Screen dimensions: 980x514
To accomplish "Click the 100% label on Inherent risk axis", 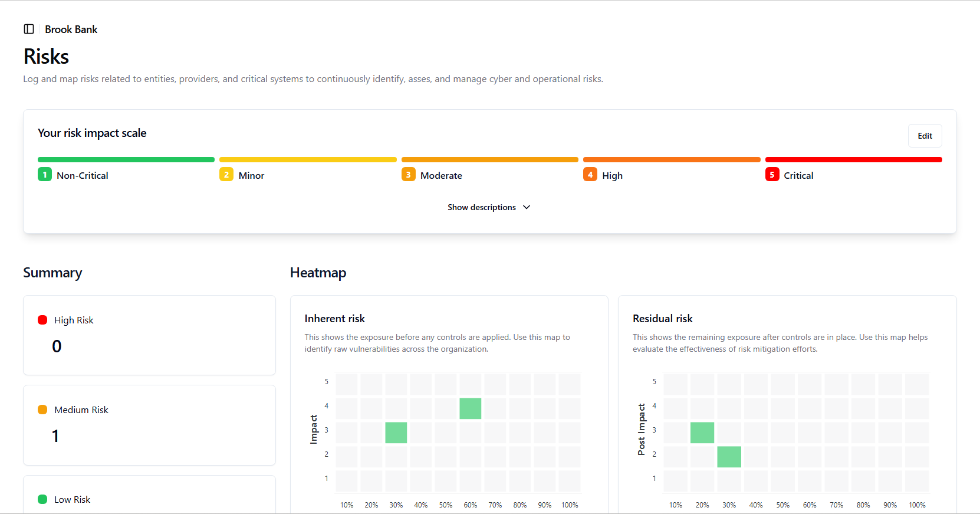I will (x=570, y=505).
